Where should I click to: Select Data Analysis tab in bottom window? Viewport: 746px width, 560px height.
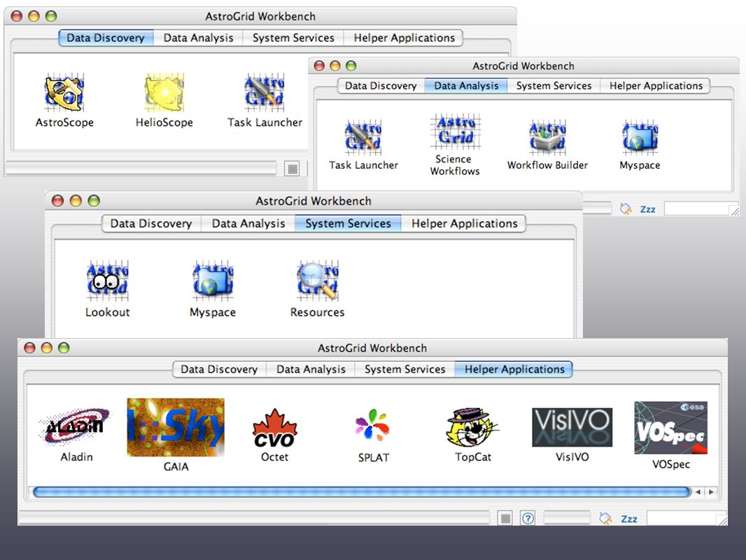click(311, 370)
